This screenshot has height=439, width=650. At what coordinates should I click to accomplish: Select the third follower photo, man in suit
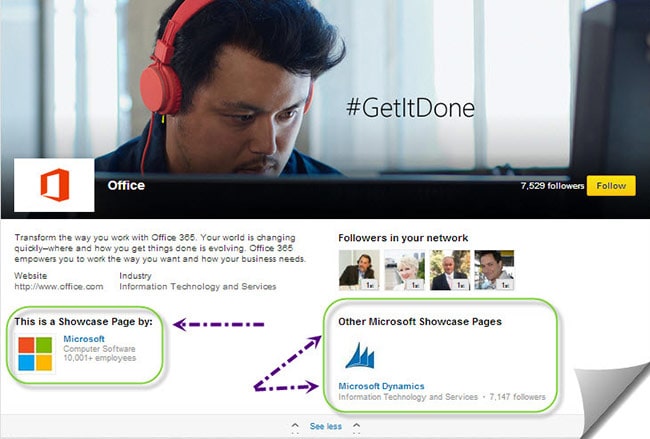(x=449, y=270)
